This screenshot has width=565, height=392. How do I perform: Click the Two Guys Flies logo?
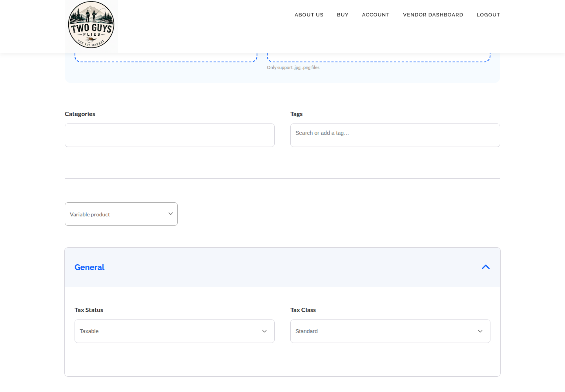(91, 25)
